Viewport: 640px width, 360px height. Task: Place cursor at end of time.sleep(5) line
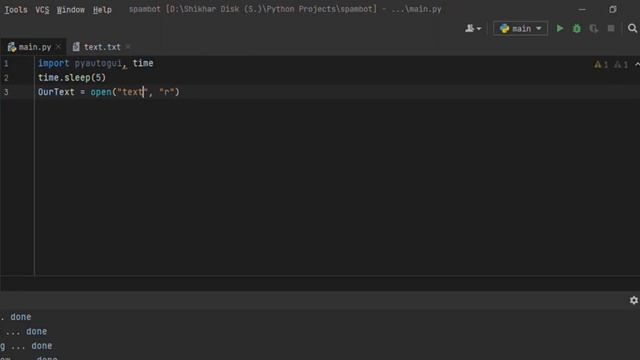tap(106, 78)
